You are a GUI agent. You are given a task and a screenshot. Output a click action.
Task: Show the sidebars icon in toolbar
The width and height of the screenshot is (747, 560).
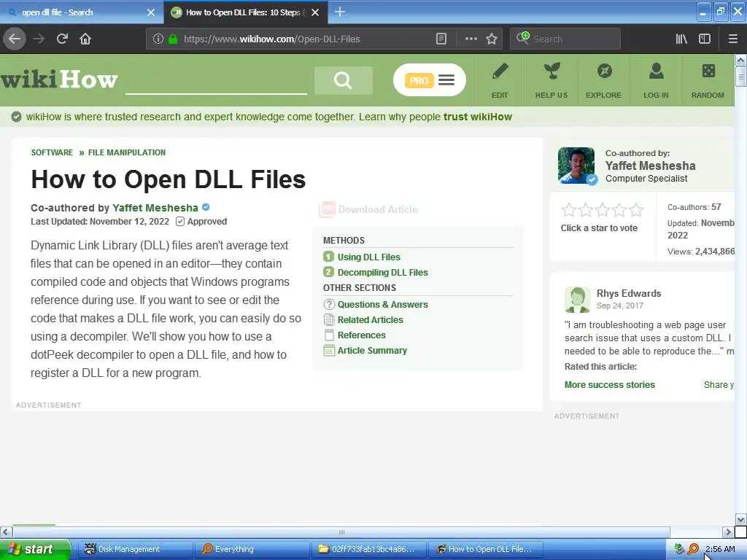pos(705,39)
